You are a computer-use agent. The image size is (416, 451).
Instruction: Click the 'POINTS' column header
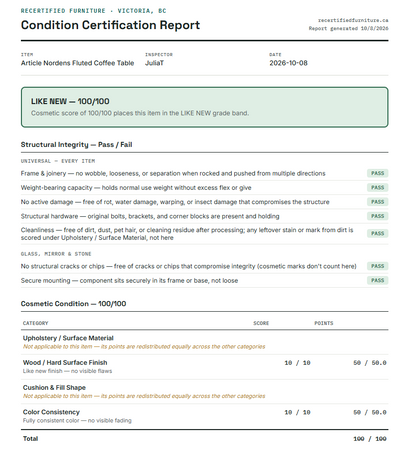(324, 323)
